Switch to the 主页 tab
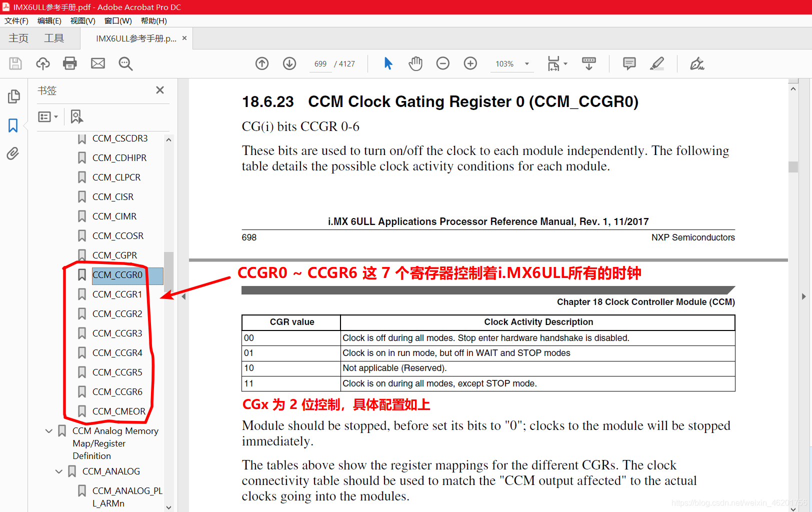Screen dimensions: 812x512 coord(18,38)
